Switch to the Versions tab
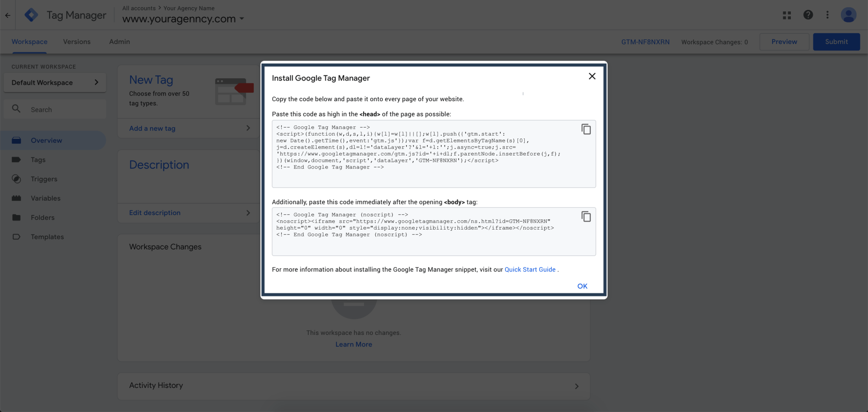 pyautogui.click(x=77, y=41)
